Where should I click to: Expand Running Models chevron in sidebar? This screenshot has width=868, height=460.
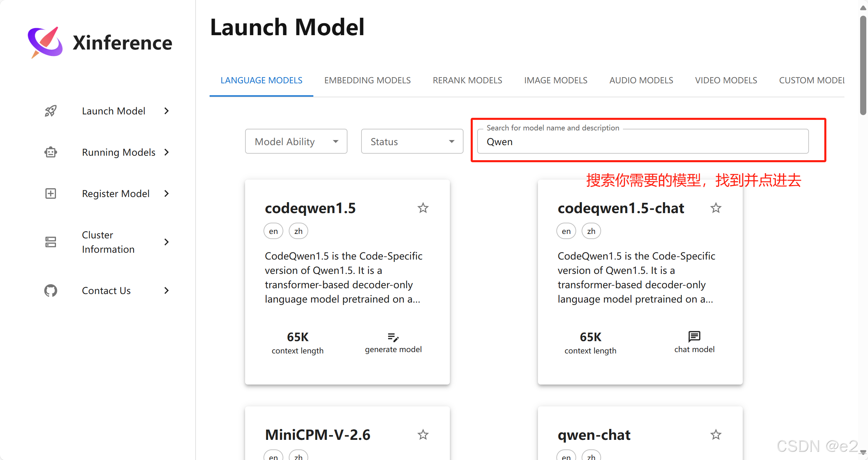coord(167,152)
